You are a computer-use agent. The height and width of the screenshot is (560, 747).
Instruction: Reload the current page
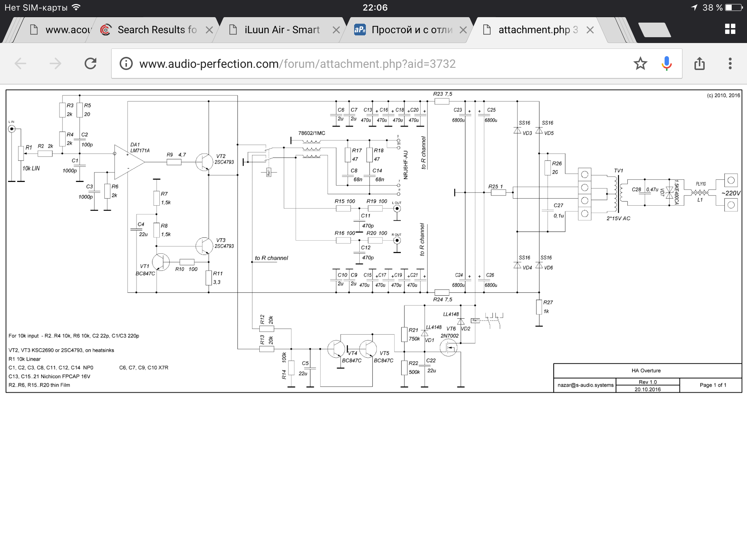tap(90, 64)
